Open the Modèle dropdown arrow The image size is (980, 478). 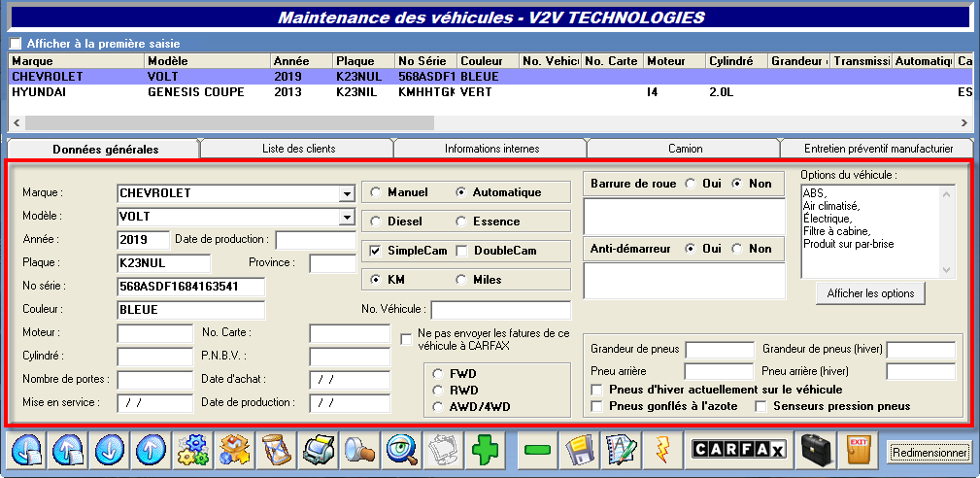pos(348,218)
